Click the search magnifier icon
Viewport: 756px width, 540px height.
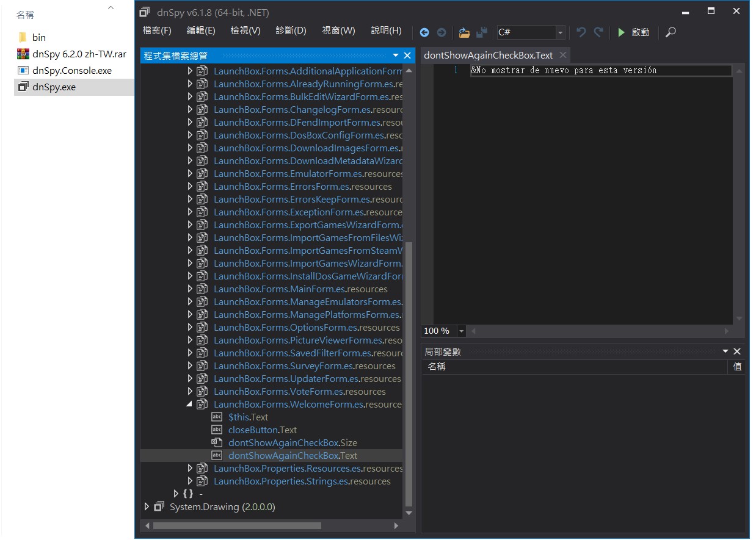click(671, 32)
